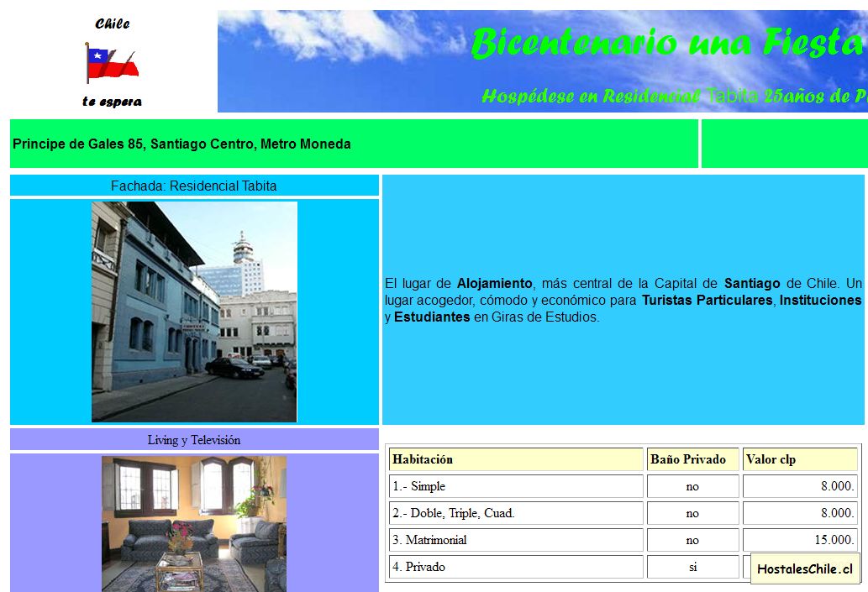Click the waving Chile flag icon

pos(111,62)
